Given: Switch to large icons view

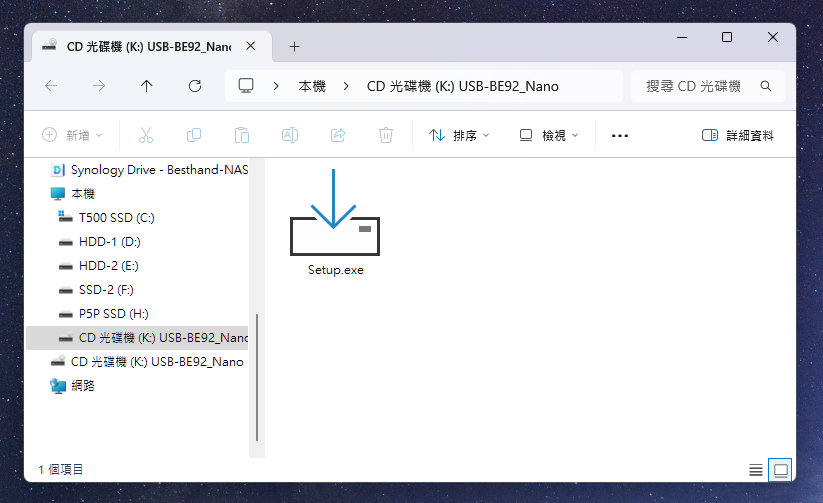Looking at the screenshot, I should point(779,469).
